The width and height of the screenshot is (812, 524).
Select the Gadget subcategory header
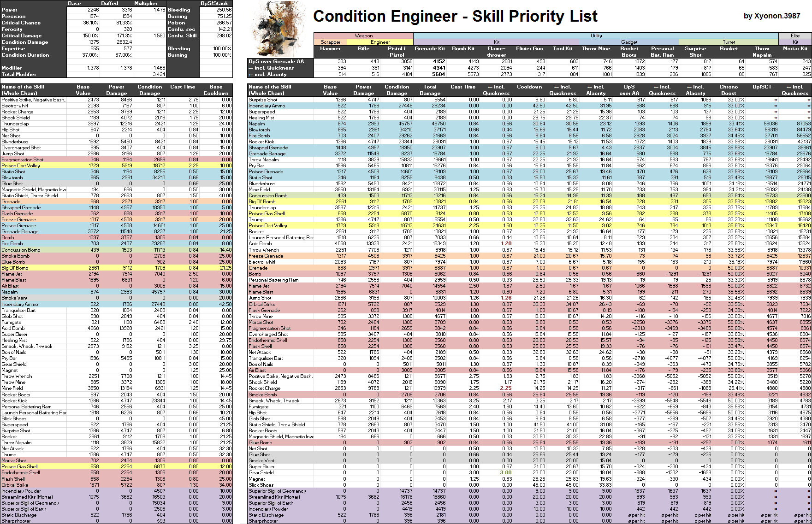(629, 42)
